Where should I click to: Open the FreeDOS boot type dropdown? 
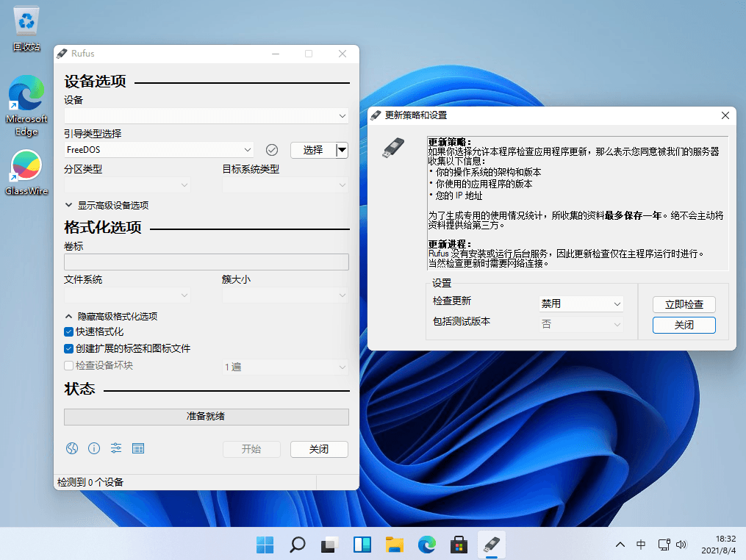coord(159,150)
